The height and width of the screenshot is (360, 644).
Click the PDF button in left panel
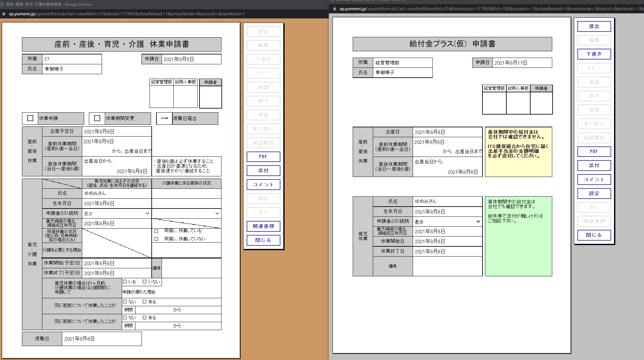[263, 157]
